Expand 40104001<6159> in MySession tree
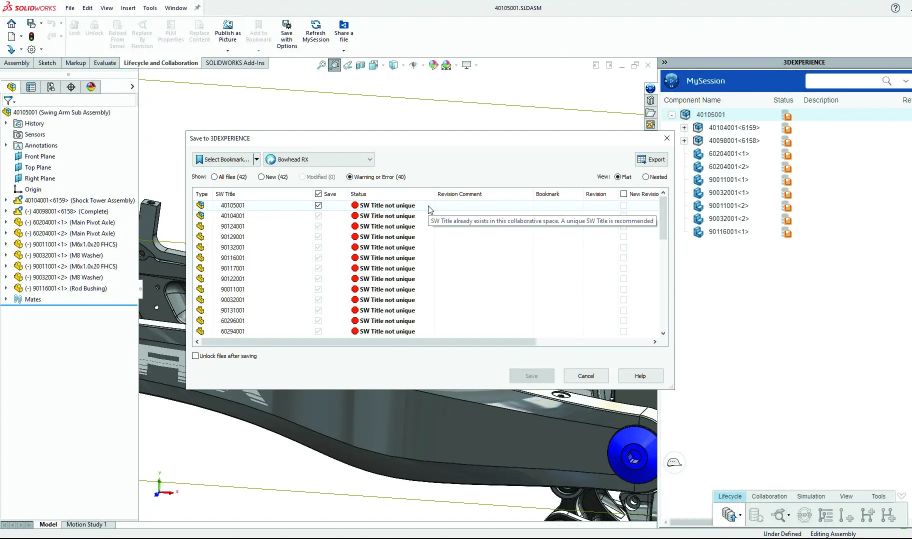 [x=685, y=127]
